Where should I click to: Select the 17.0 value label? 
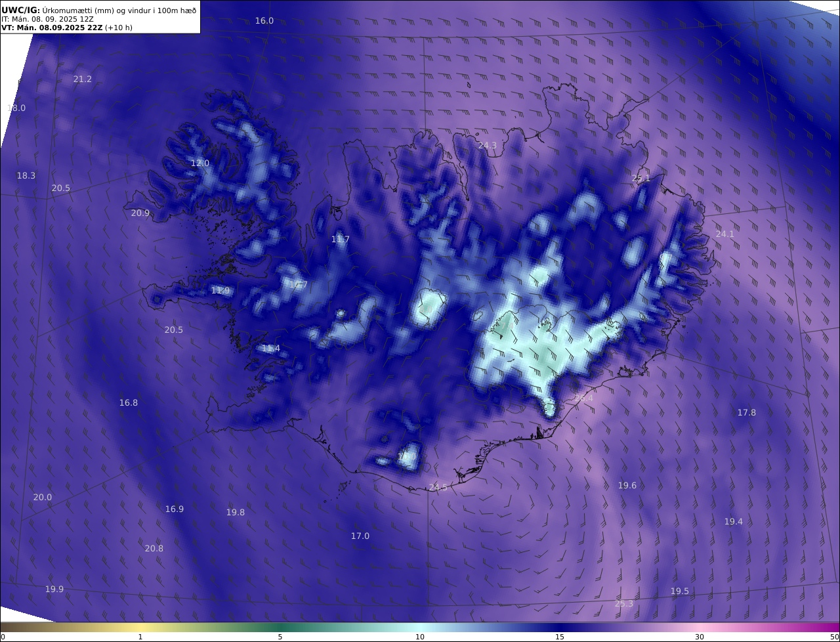[360, 536]
